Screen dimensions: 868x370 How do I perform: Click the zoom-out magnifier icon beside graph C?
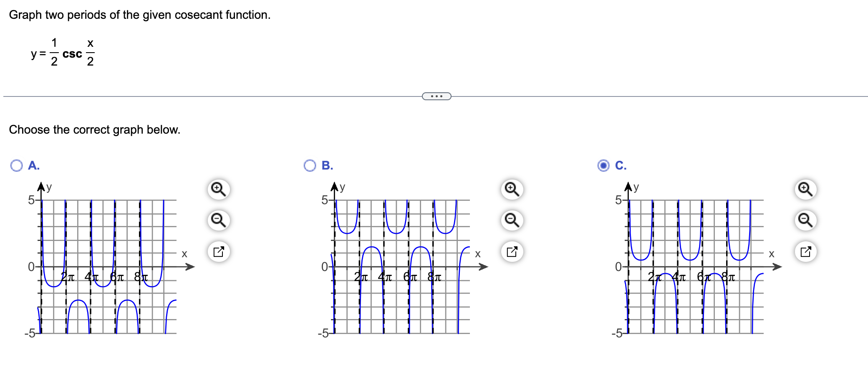pyautogui.click(x=805, y=220)
